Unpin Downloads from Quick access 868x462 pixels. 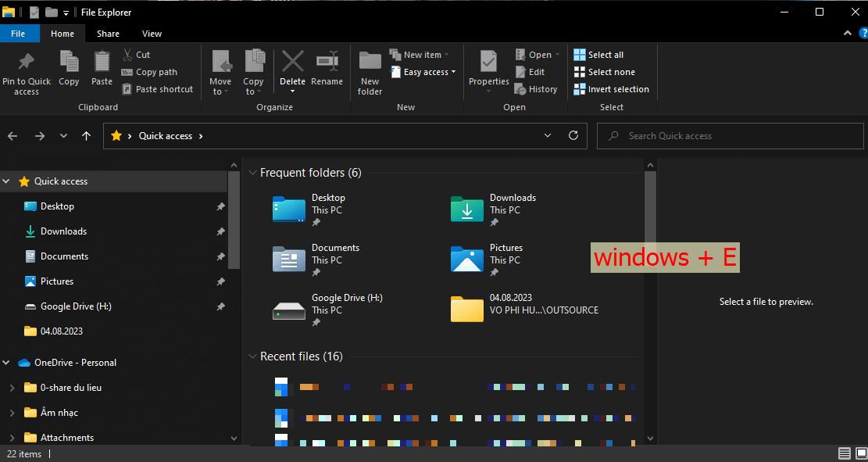(220, 231)
